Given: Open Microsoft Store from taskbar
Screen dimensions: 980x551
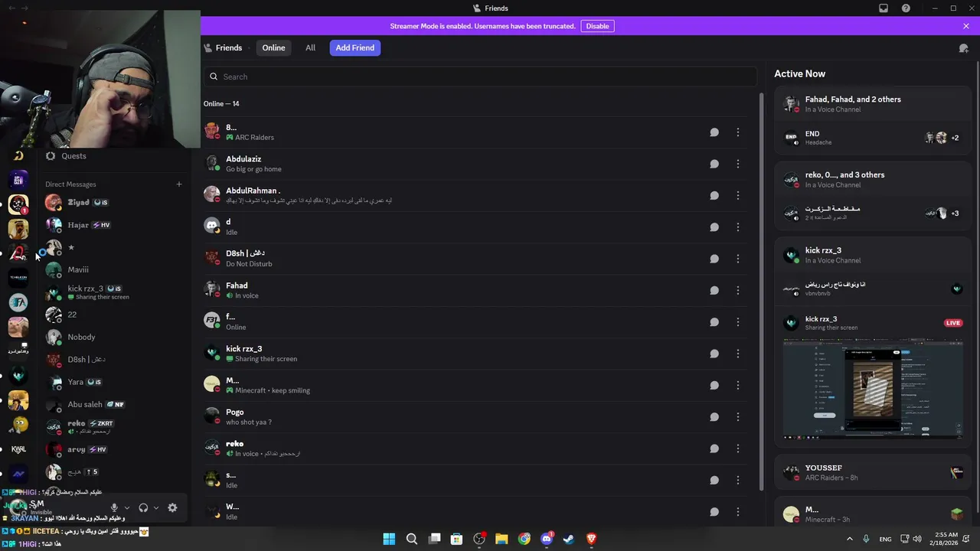Looking at the screenshot, I should pos(457,539).
